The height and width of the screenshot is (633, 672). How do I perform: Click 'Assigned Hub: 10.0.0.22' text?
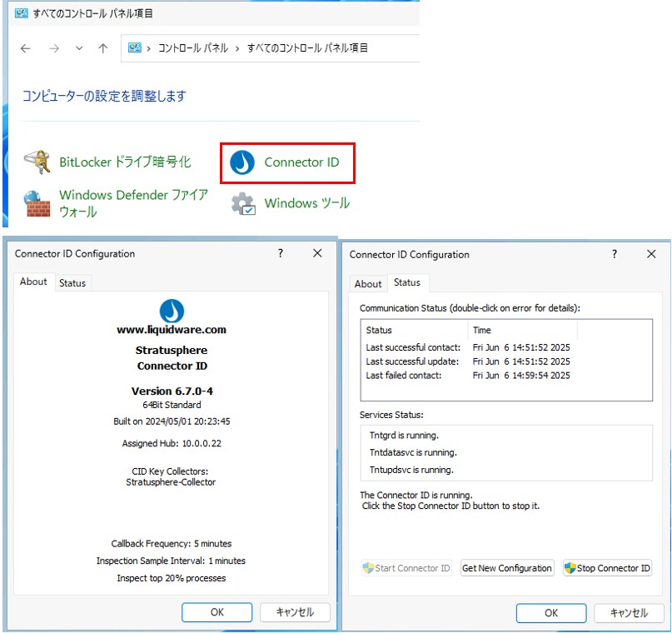pyautogui.click(x=172, y=443)
